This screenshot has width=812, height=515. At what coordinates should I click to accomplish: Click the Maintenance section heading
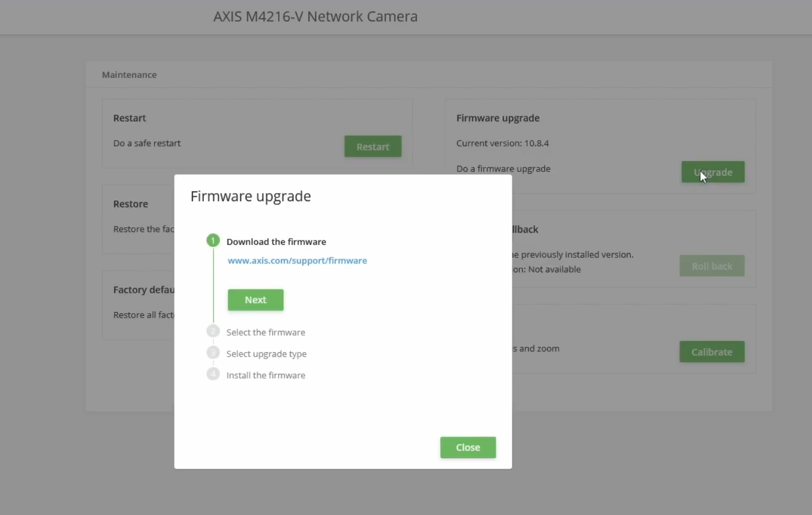pos(129,74)
